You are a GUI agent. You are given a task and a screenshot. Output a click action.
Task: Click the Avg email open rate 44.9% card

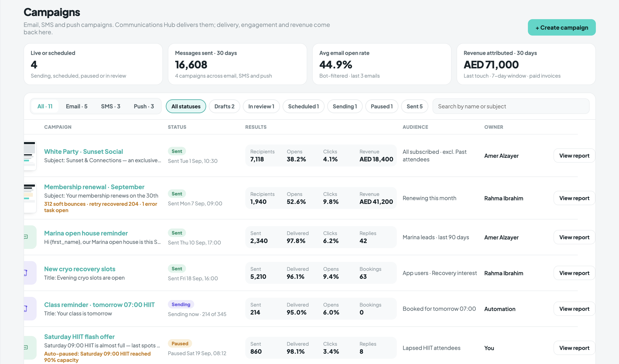pos(382,64)
